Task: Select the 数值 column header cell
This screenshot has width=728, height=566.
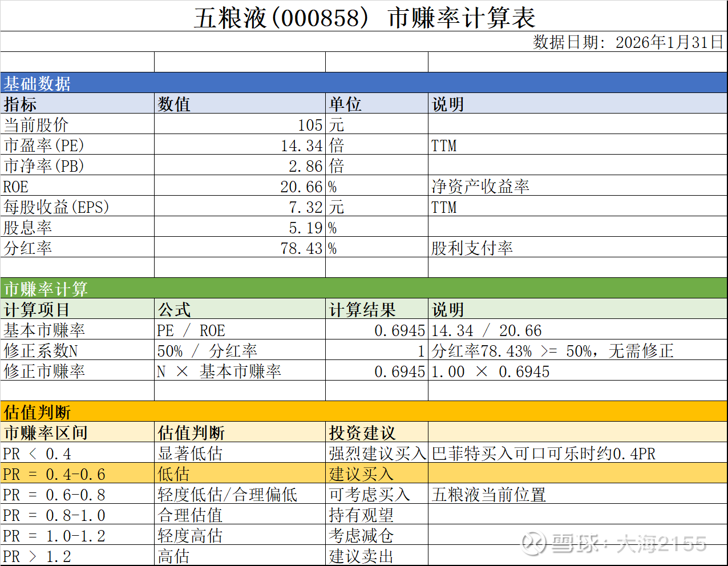Action: pos(240,103)
